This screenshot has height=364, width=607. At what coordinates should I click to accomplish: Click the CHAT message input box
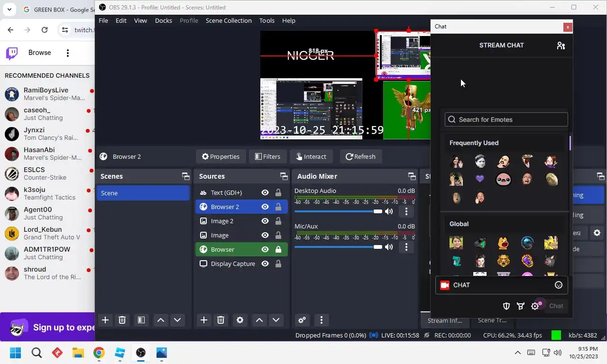(501, 285)
